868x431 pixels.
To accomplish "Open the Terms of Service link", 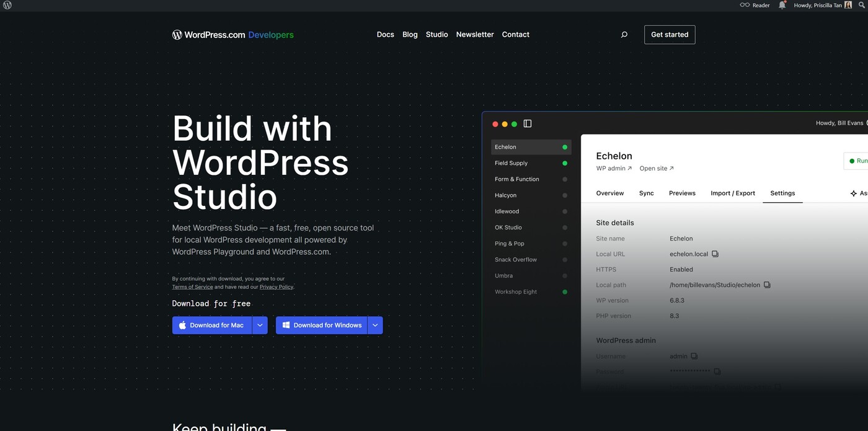I will [192, 287].
